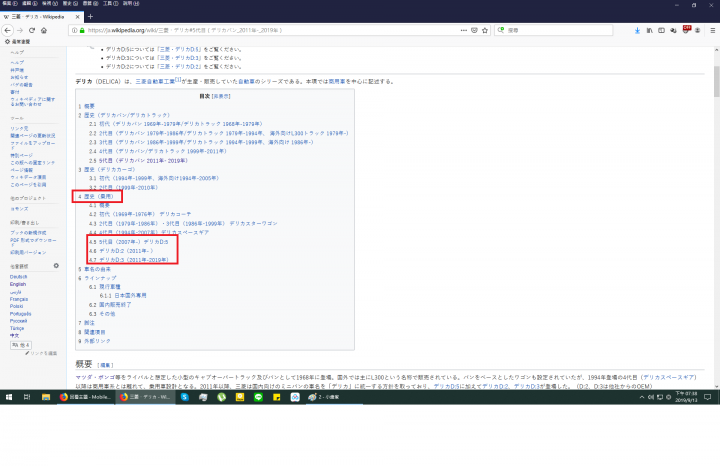Image resolution: width=720 pixels, height=466 pixels.
Task: Open the Firefox home page
Action: click(x=44, y=30)
